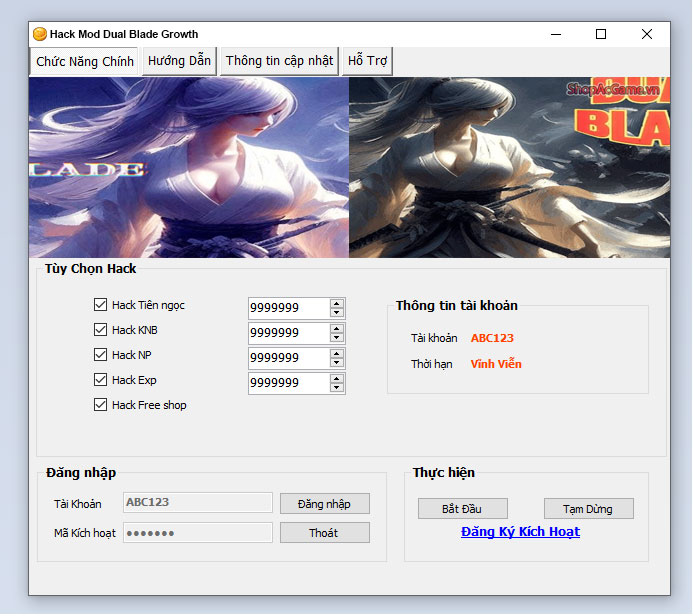This screenshot has height=616, width=693.
Task: Decrease the Hack Exp value with down arrow
Action: pos(337,388)
